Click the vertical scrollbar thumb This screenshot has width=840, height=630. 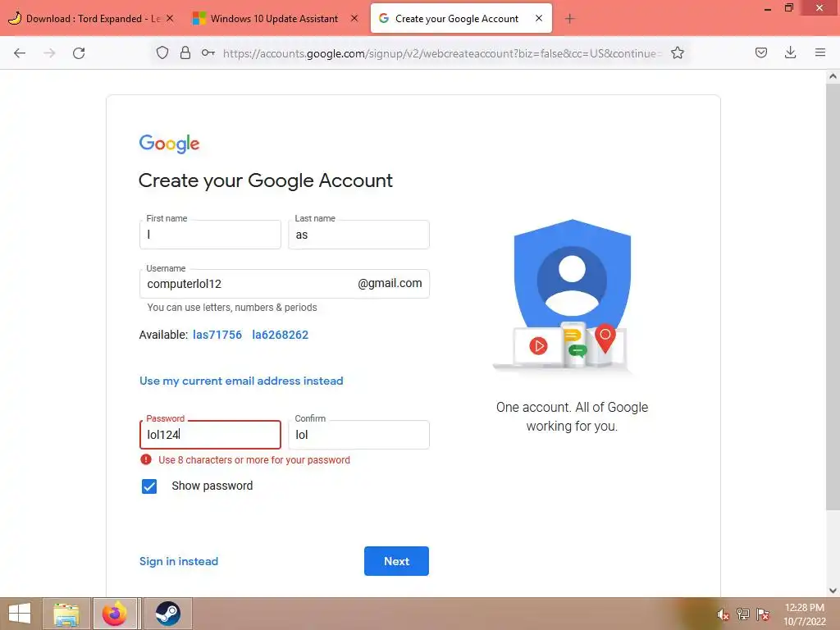pos(833,296)
